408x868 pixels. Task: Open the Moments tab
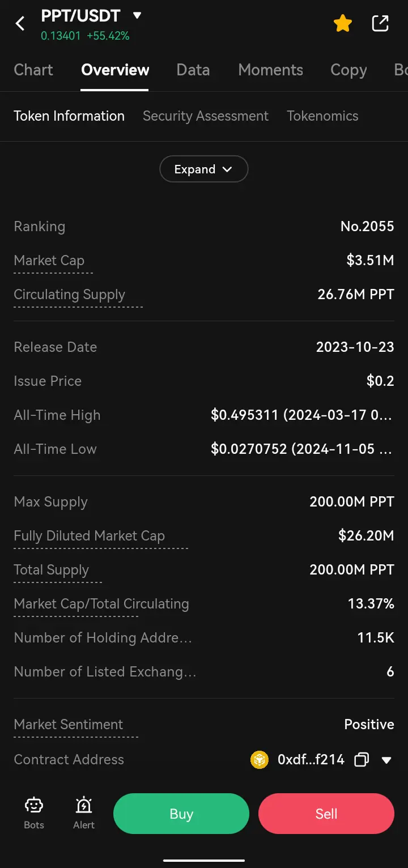(x=271, y=70)
